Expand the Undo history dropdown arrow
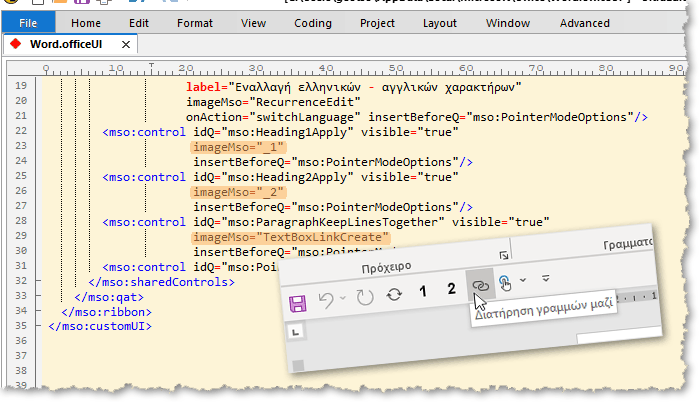This screenshot has width=699, height=402. click(343, 297)
